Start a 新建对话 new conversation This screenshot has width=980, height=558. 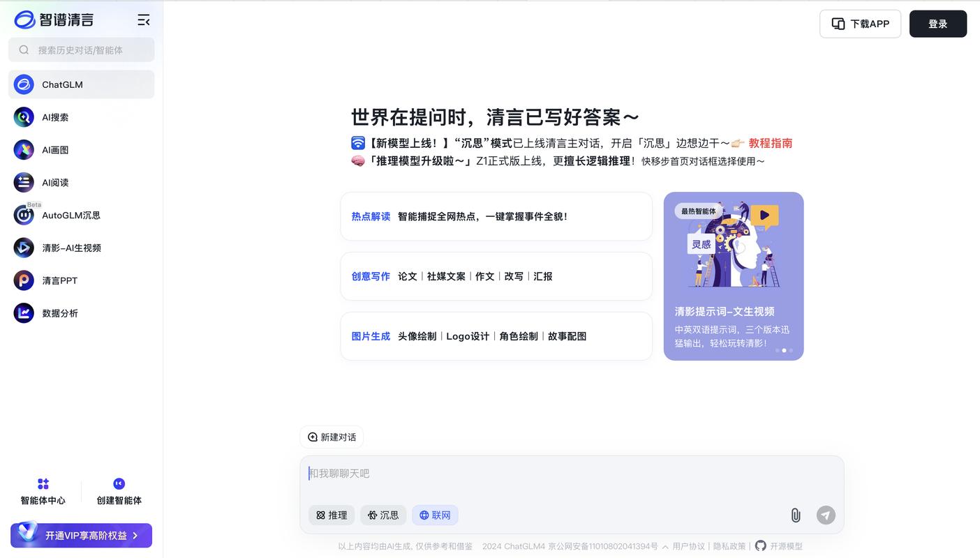tap(331, 437)
